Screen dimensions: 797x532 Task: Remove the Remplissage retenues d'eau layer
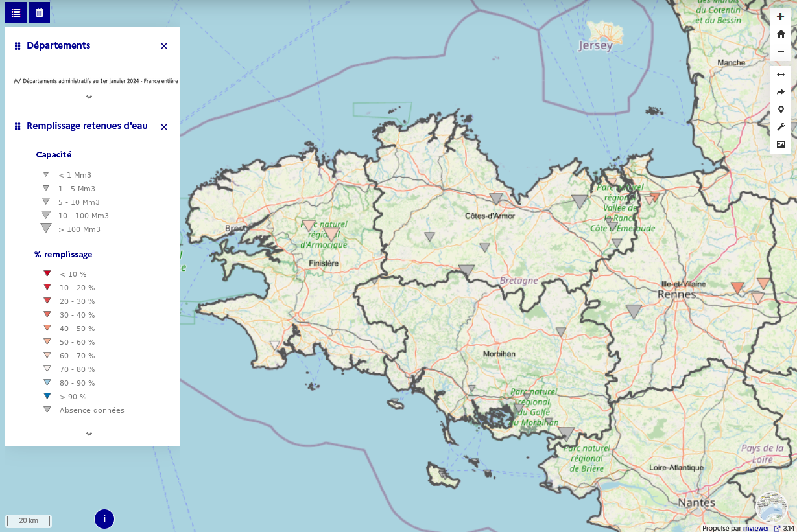pyautogui.click(x=164, y=127)
